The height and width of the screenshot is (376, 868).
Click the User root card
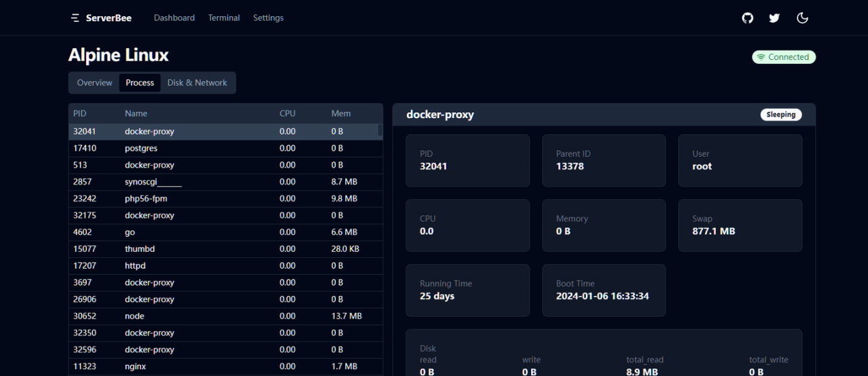click(740, 160)
